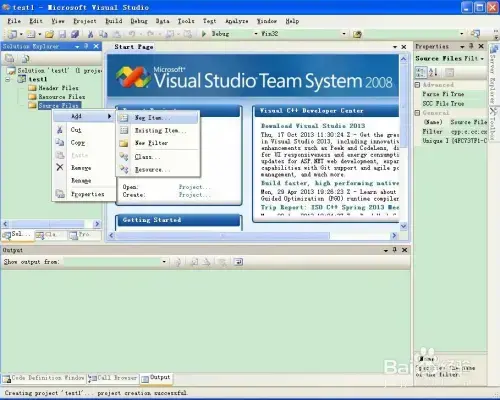This screenshot has height=400, width=500.
Task: Choose Resource from Add submenu
Action: coord(157,170)
